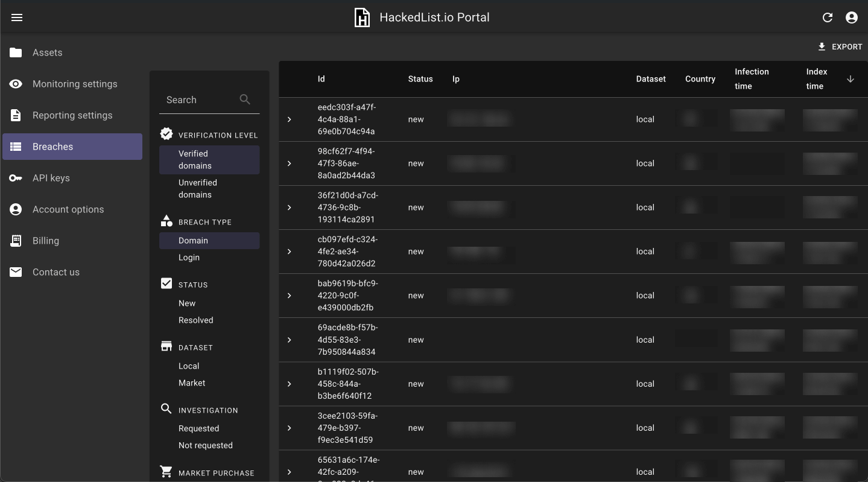This screenshot has width=868, height=482.
Task: Expand breach row 3cee2103-59fa
Action: tap(290, 428)
